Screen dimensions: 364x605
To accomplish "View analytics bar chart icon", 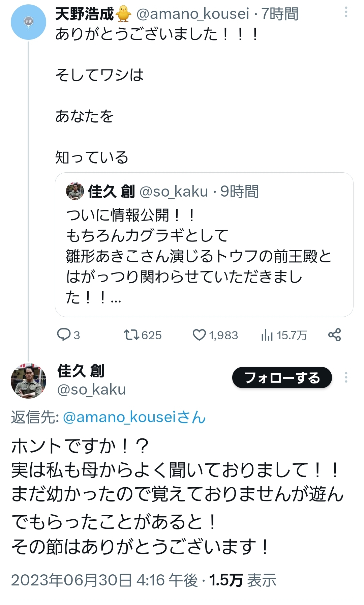I will click(267, 335).
